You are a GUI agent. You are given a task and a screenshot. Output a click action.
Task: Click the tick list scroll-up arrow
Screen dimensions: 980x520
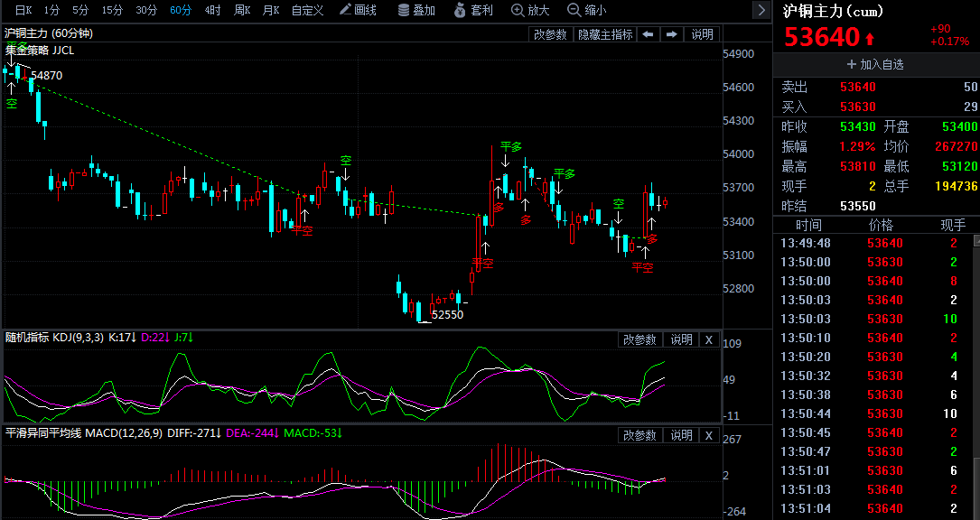[976, 240]
